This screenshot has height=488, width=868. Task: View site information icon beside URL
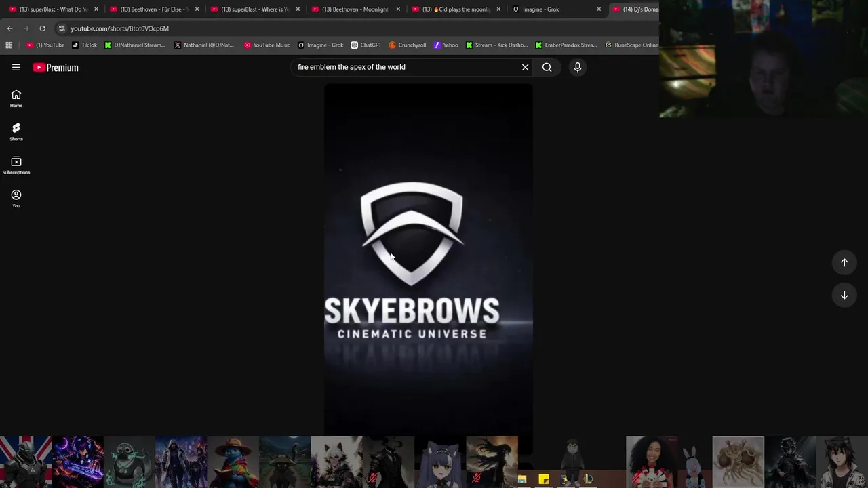(62, 28)
